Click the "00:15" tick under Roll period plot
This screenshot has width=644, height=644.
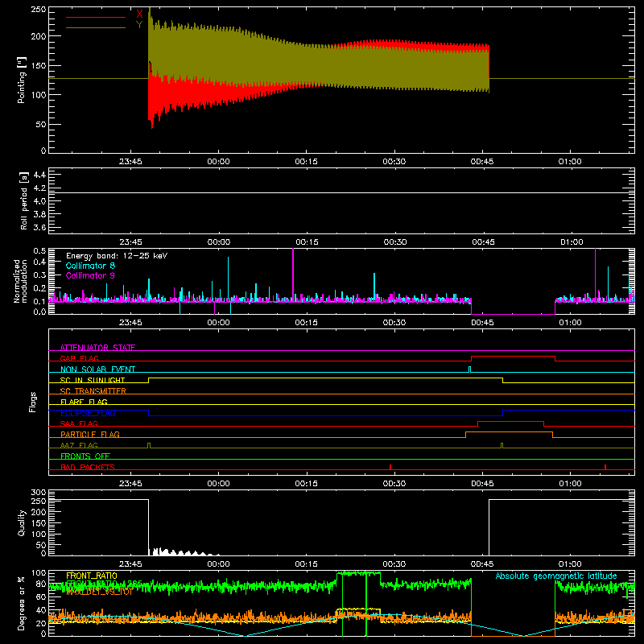pos(307,242)
